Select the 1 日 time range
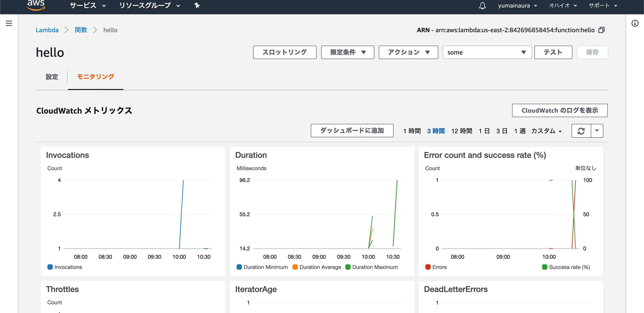Screen dimensions: 644x313 coord(484,131)
